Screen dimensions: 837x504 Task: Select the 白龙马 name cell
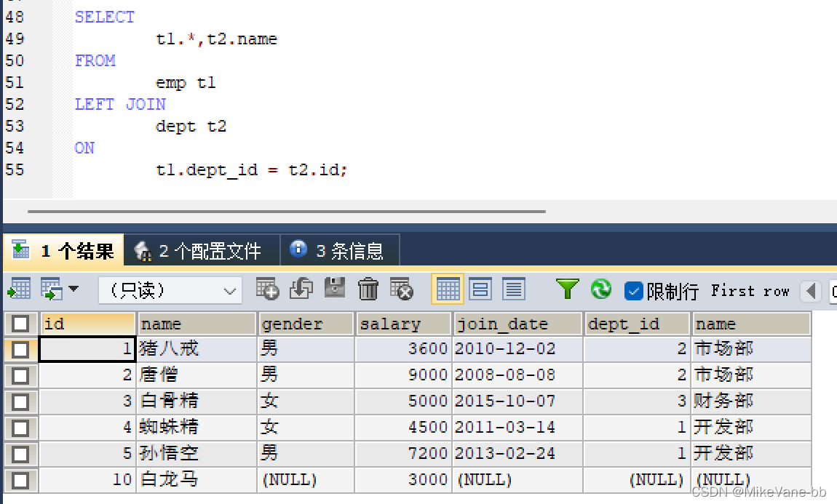tap(197, 480)
